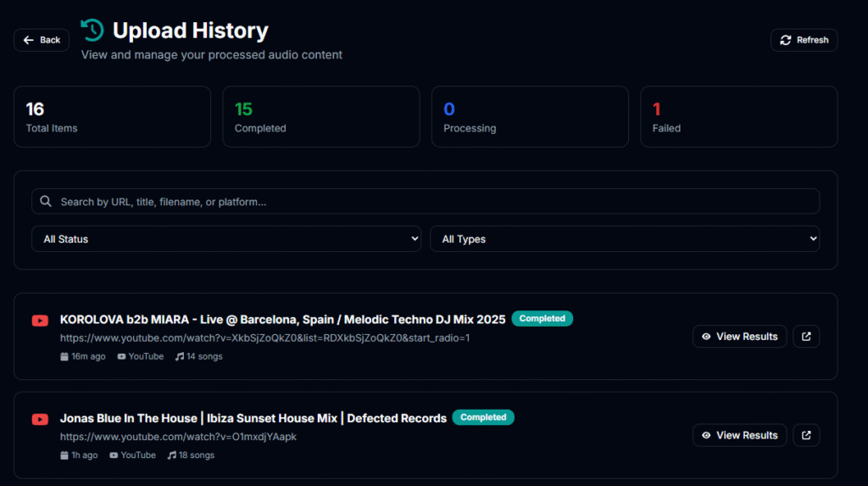The height and width of the screenshot is (486, 868).
Task: Click YouTube icon beside KOROLOVA b2b MIARA
Action: coord(40,321)
